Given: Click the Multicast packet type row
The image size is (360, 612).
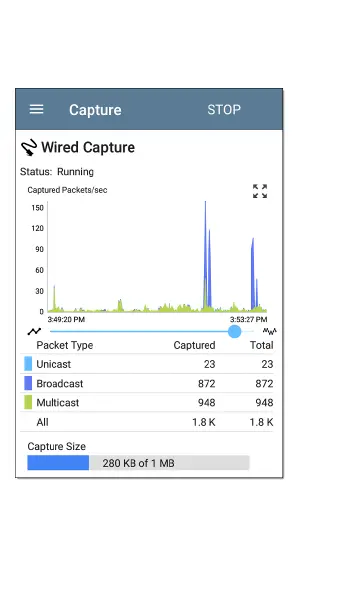Looking at the screenshot, I should (x=147, y=402).
